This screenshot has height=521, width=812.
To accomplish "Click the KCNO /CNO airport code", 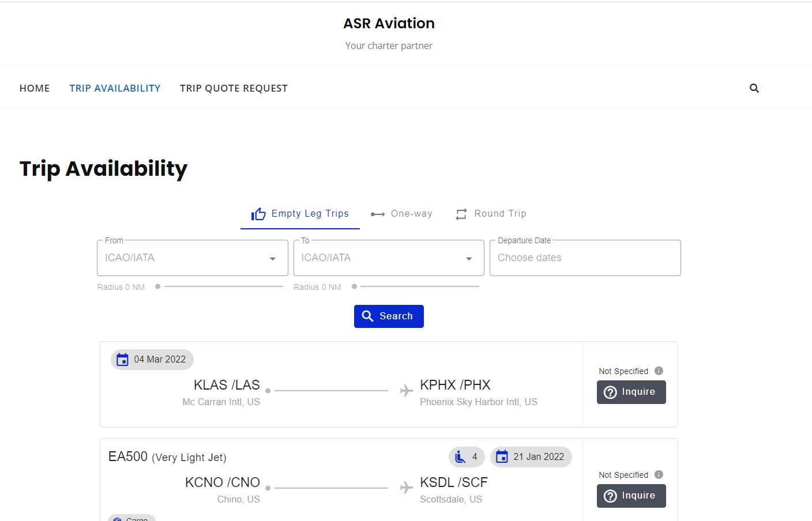I will 223,482.
